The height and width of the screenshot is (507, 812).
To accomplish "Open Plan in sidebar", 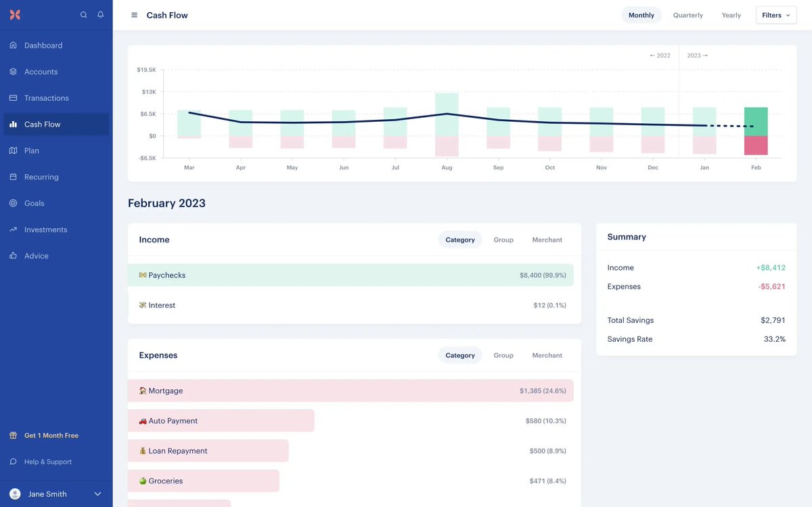I will (56, 151).
